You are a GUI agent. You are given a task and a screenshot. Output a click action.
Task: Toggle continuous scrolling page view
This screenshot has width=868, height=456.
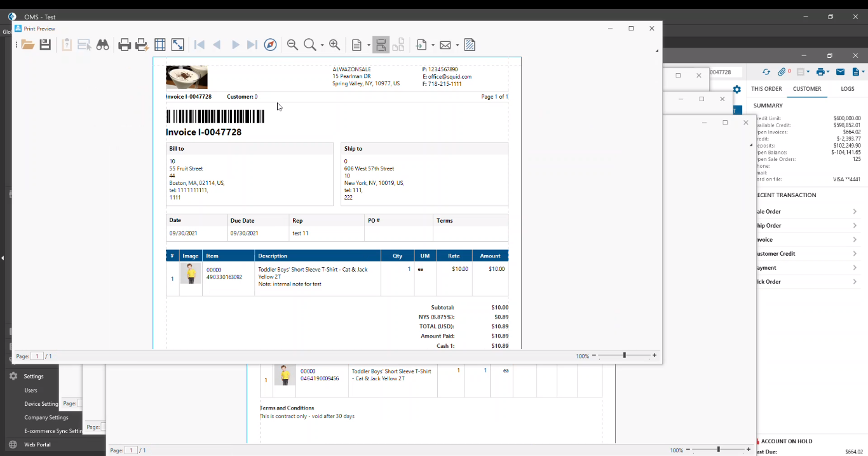coord(381,45)
